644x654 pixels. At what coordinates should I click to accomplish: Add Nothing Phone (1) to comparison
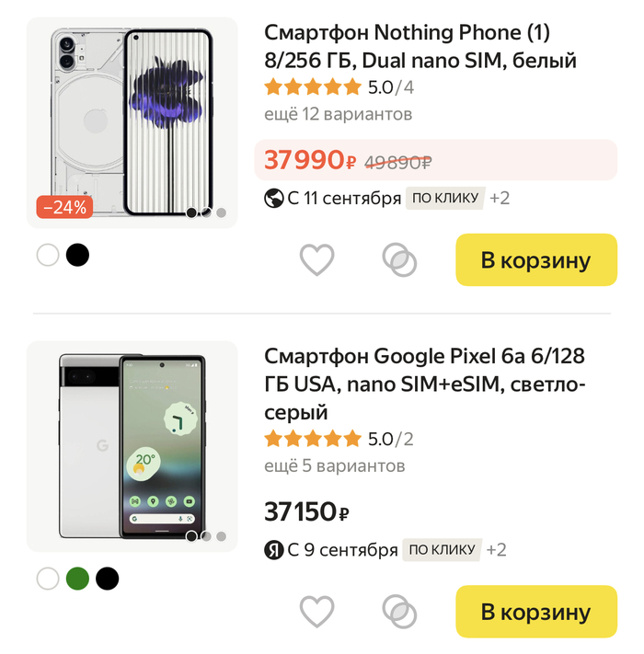pos(399,259)
